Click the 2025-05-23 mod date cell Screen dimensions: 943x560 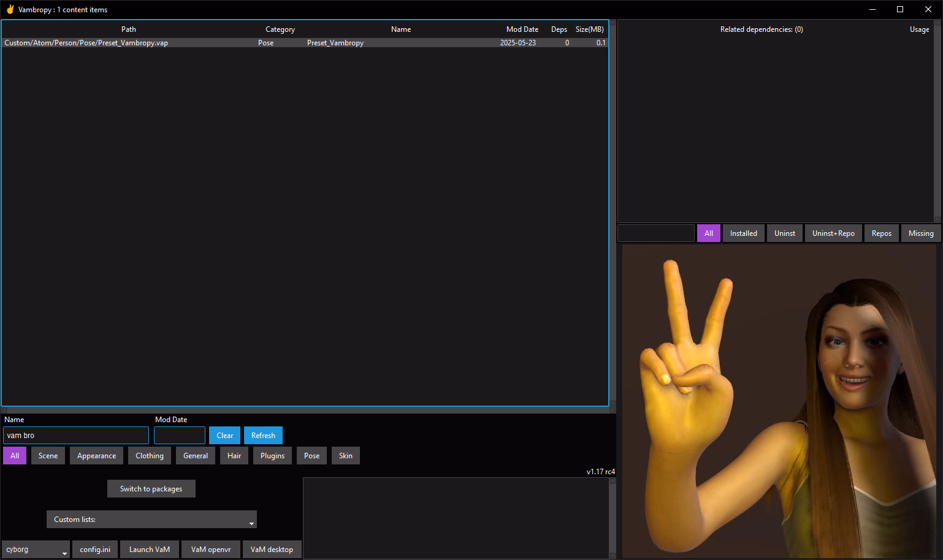click(x=518, y=43)
